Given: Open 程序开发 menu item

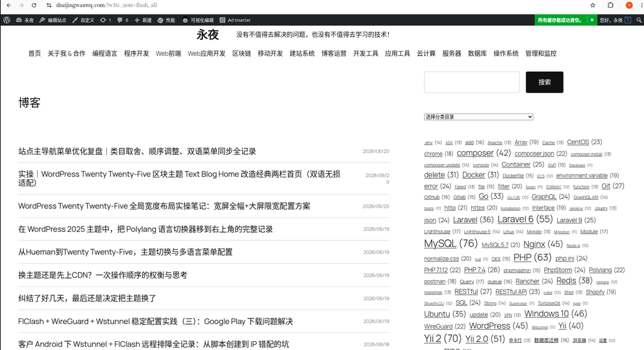Looking at the screenshot, I should coord(136,54).
